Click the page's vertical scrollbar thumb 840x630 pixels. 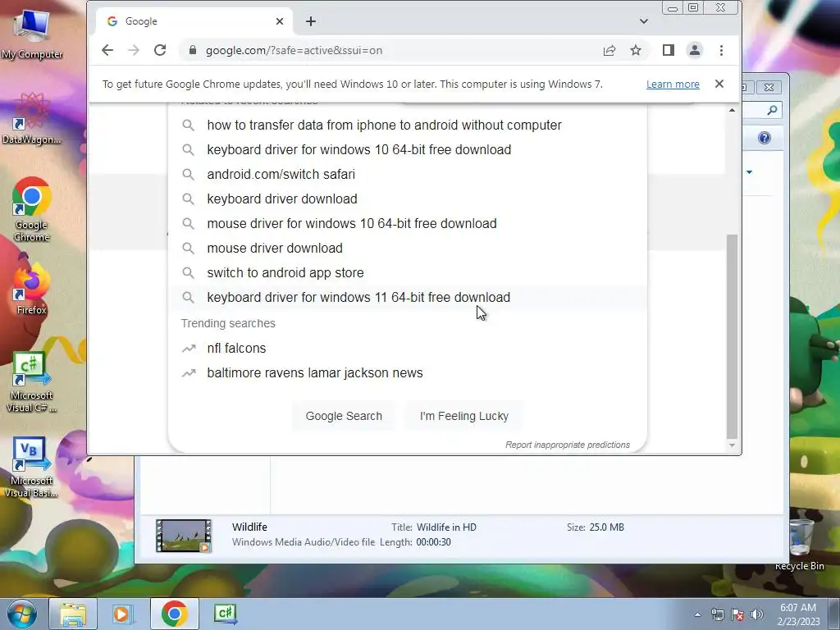coord(732,336)
